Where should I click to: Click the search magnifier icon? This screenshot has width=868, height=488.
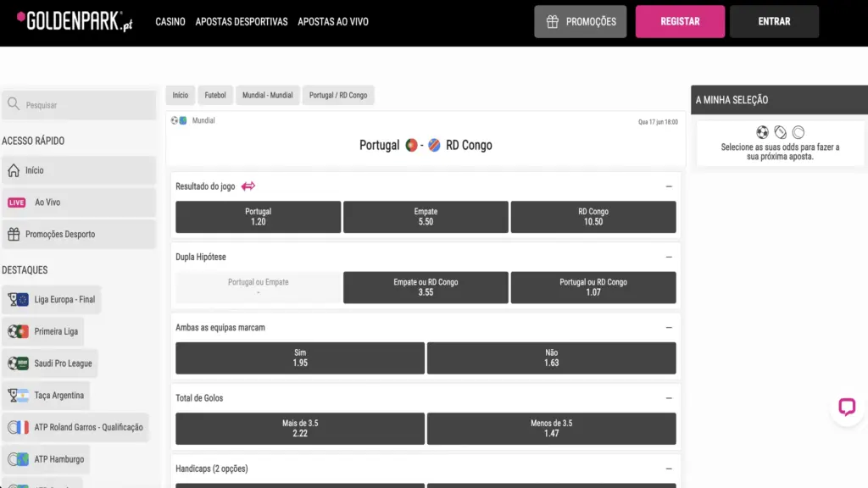14,104
